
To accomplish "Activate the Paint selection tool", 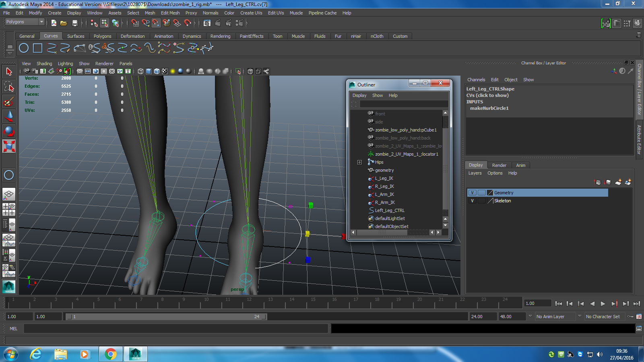I will [9, 102].
